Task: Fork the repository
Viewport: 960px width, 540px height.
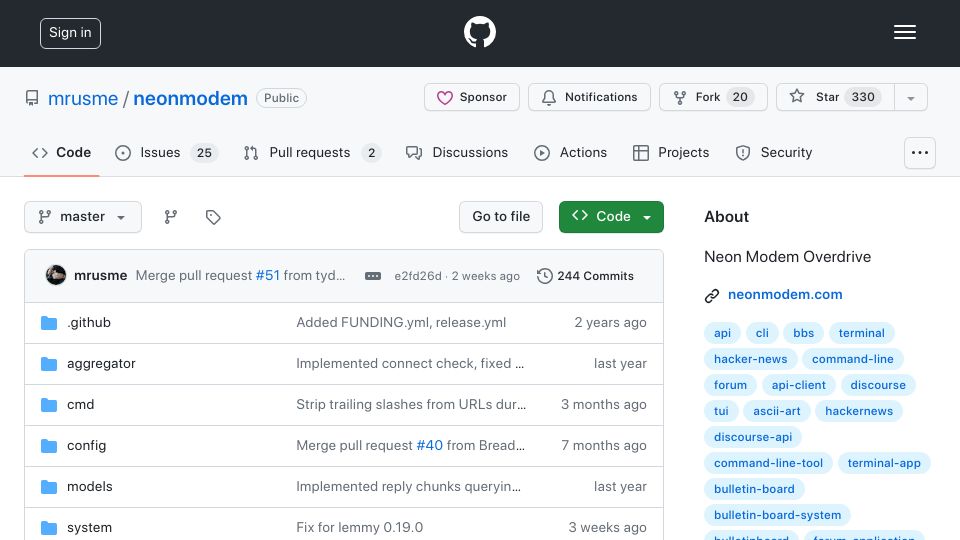Action: (713, 97)
